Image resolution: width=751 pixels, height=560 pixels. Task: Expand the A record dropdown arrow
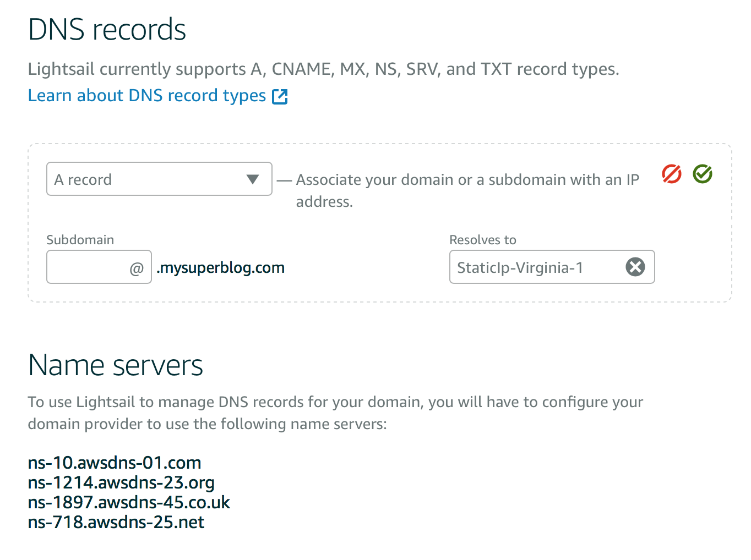[x=253, y=179]
